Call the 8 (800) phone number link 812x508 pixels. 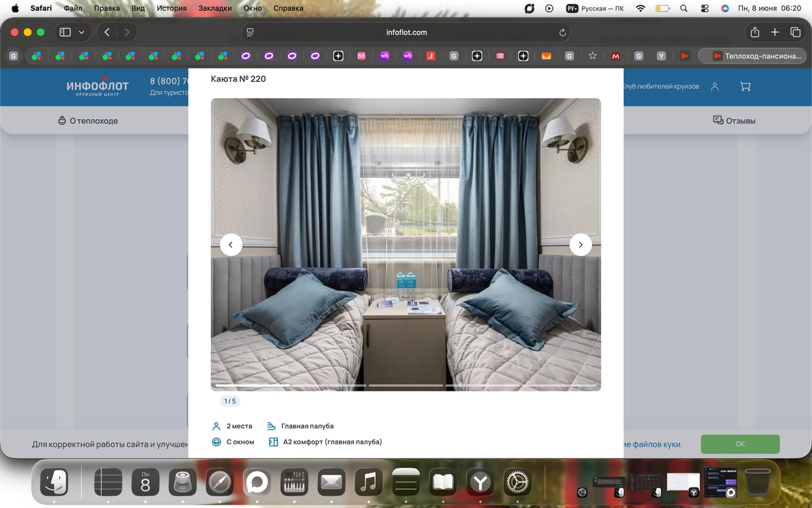click(169, 81)
